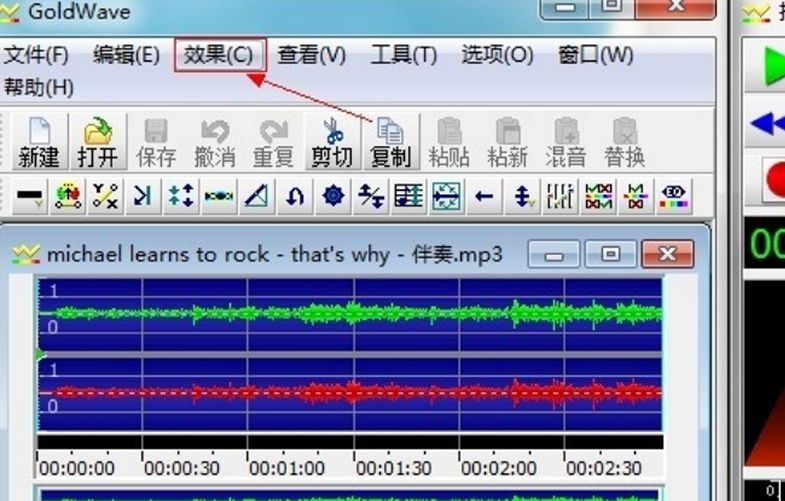The width and height of the screenshot is (785, 501).
Task: Open the black bar effect dropdown icon
Action: [30, 196]
